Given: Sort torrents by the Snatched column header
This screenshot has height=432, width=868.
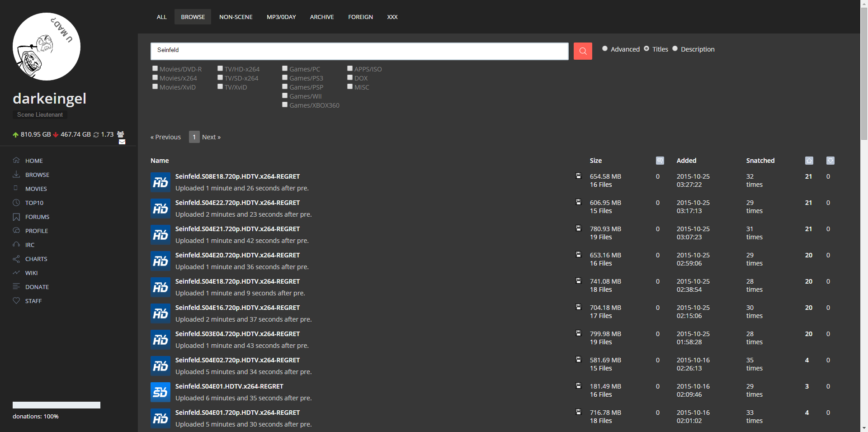Looking at the screenshot, I should (x=760, y=161).
